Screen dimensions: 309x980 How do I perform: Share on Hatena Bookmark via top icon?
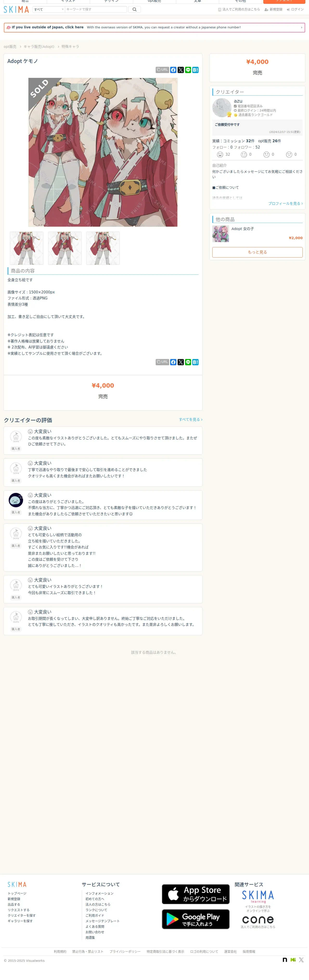coord(195,70)
